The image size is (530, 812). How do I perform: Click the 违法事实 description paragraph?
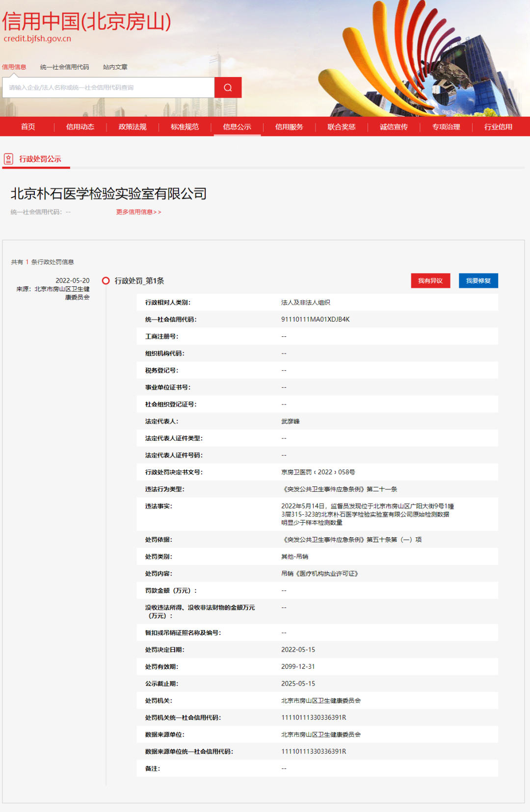368,514
